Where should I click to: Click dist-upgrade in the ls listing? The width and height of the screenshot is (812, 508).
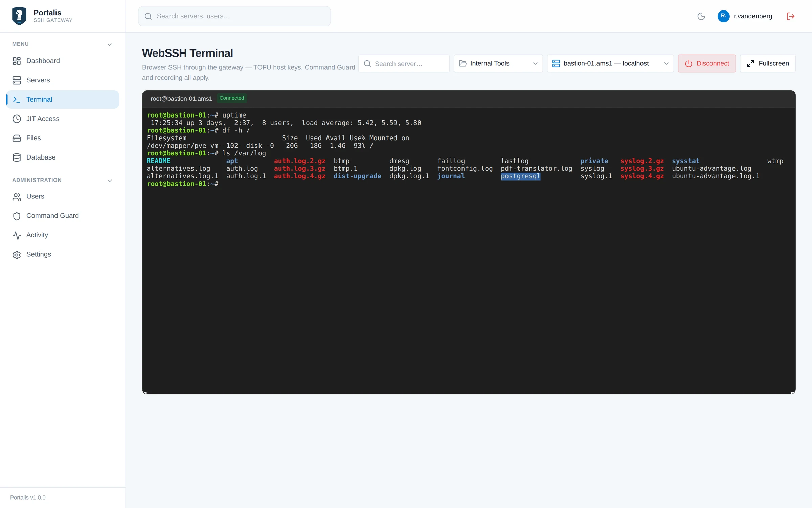click(x=357, y=176)
